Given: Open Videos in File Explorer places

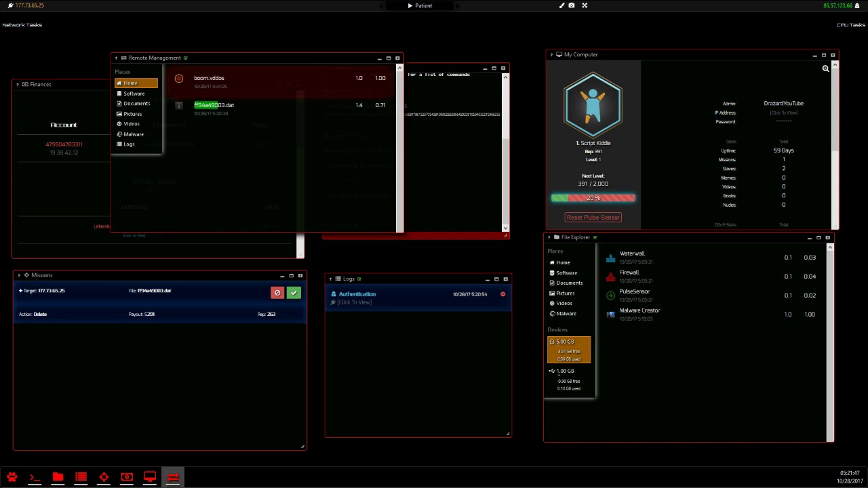Looking at the screenshot, I should (x=561, y=303).
